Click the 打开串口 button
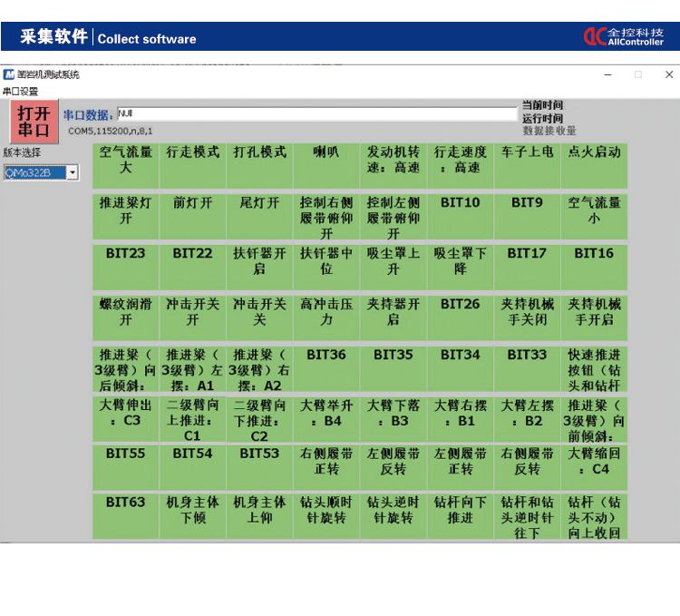Screen dimensions: 680x616 [x=34, y=120]
